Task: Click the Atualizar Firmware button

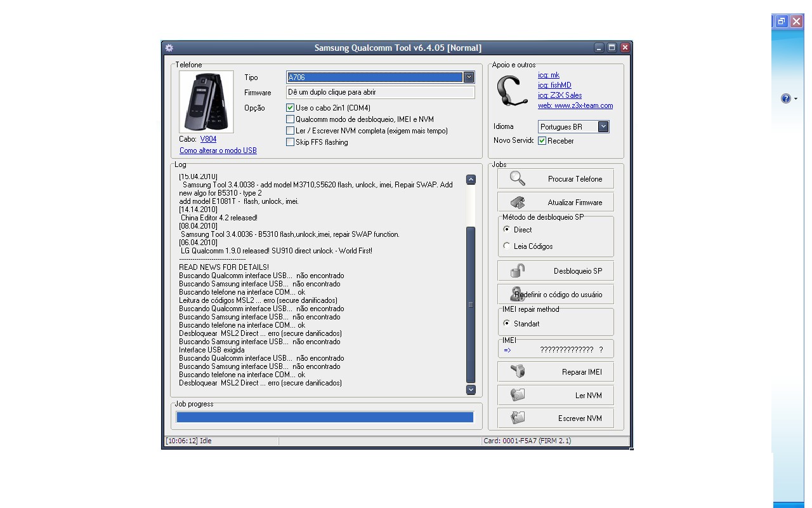Action: [x=556, y=202]
